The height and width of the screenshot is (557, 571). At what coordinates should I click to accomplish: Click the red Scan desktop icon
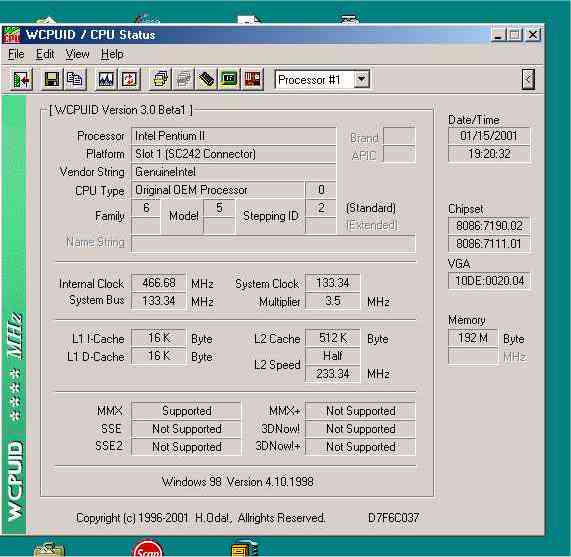click(148, 549)
